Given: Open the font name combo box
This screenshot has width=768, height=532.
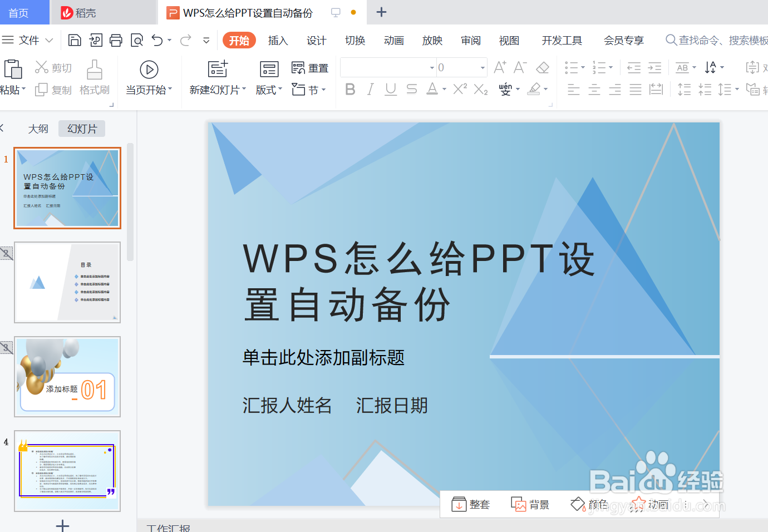Looking at the screenshot, I should click(388, 67).
